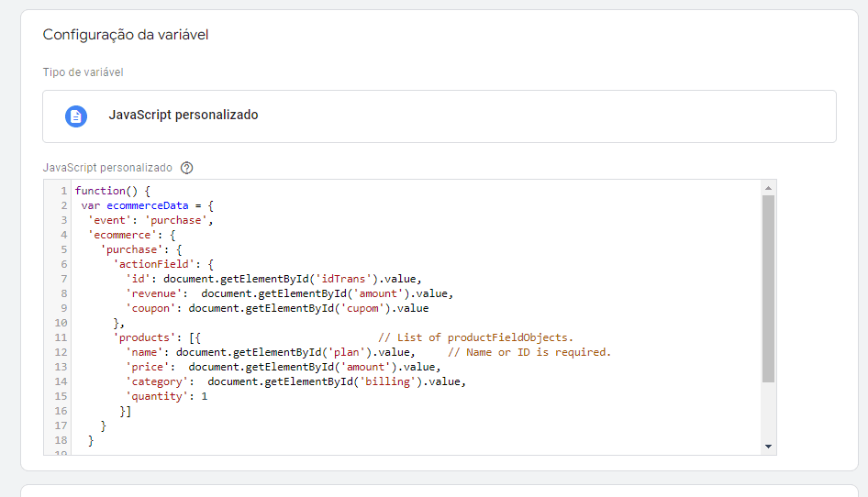Image resolution: width=868 pixels, height=497 pixels.
Task: Click line number 1 in the gutter
Action: click(63, 191)
